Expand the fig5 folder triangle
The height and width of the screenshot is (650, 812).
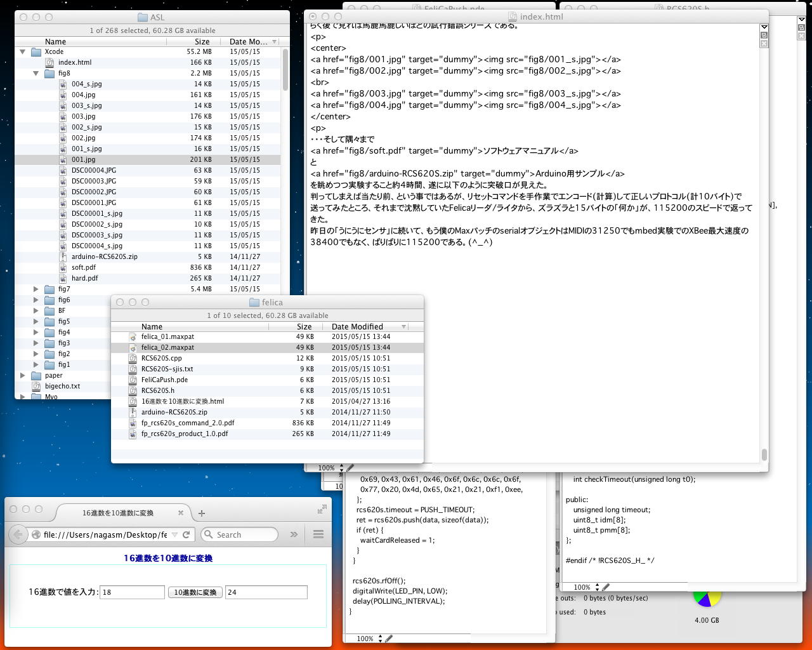[x=36, y=322]
